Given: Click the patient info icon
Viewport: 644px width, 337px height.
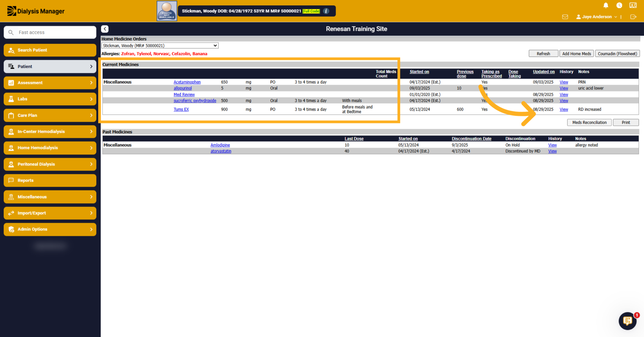Looking at the screenshot, I should (x=326, y=11).
